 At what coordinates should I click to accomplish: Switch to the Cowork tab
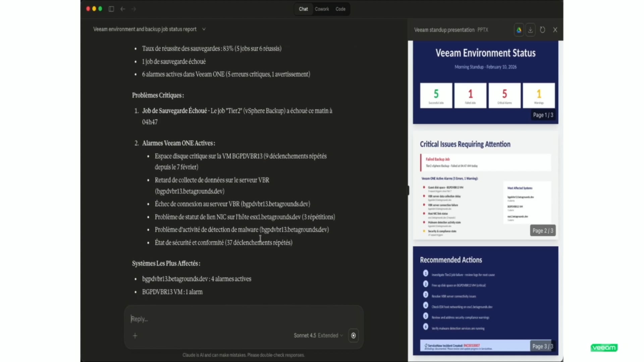[x=322, y=9]
